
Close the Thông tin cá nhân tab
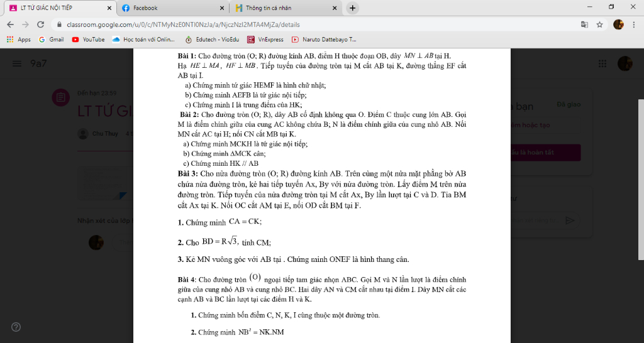(x=335, y=8)
